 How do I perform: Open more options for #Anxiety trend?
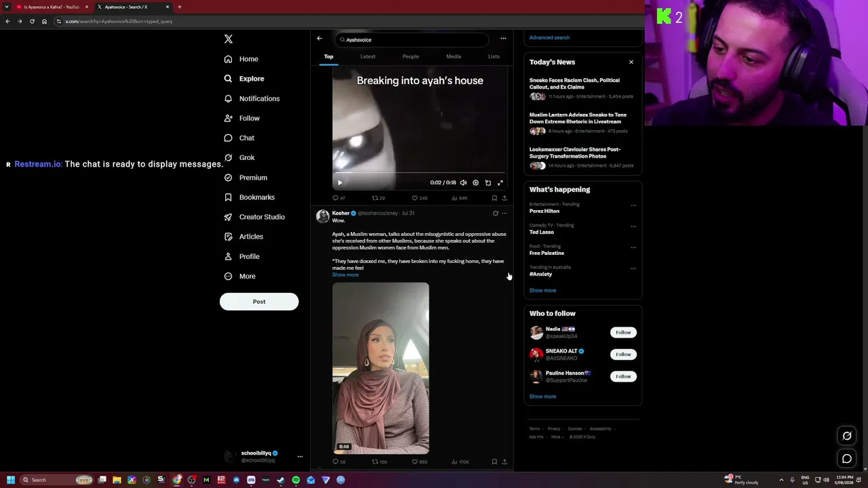[633, 268]
